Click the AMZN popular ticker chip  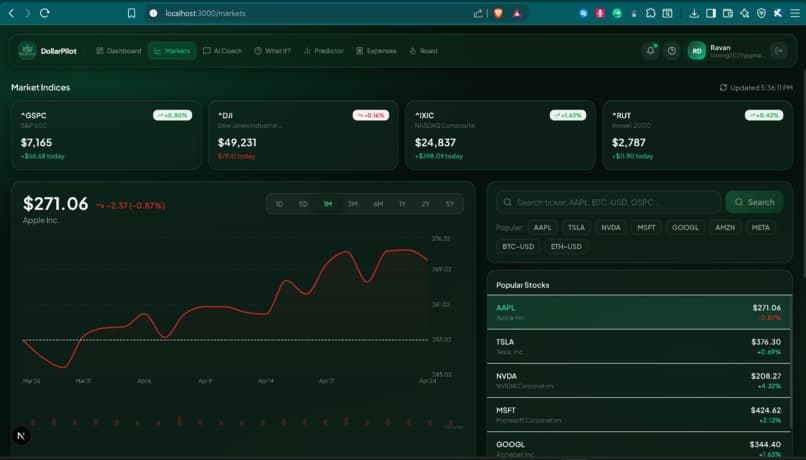(725, 227)
